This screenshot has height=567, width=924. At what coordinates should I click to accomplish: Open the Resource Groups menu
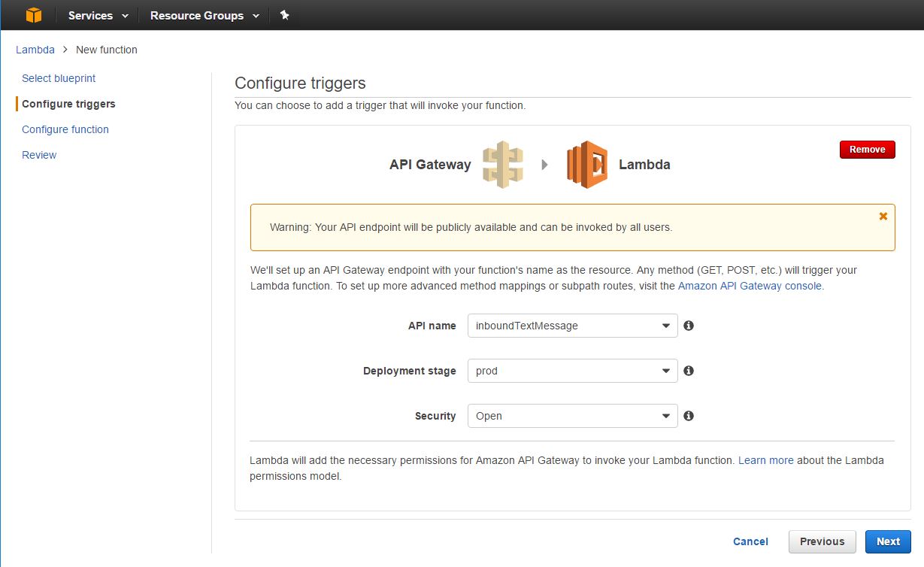tap(204, 15)
